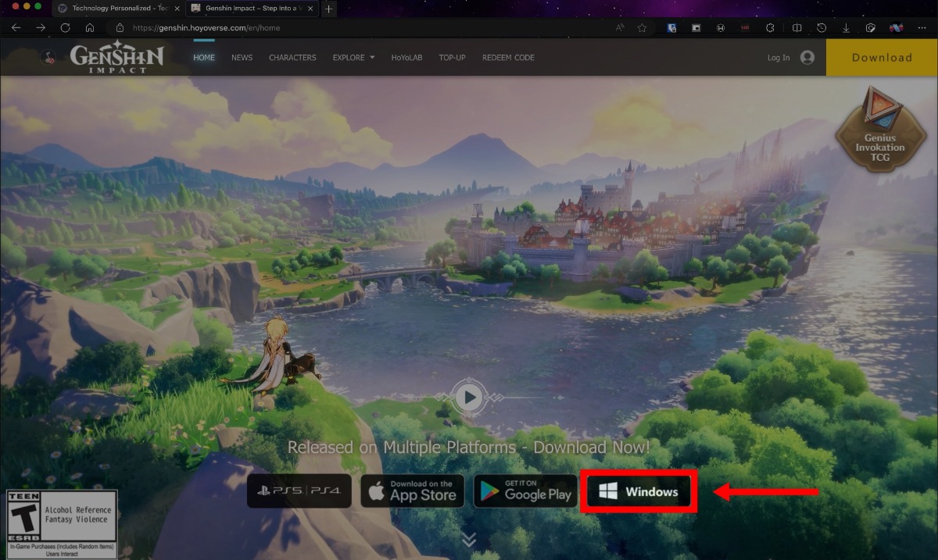
Task: Toggle split screen view
Action: click(797, 27)
